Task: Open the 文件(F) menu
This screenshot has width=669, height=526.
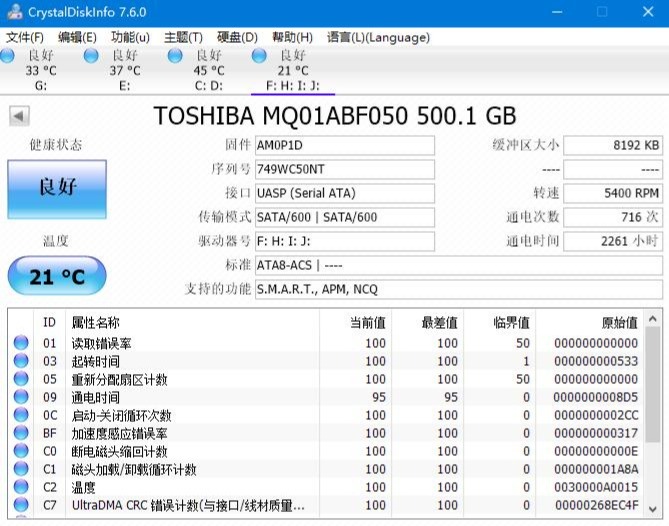Action: click(x=25, y=37)
